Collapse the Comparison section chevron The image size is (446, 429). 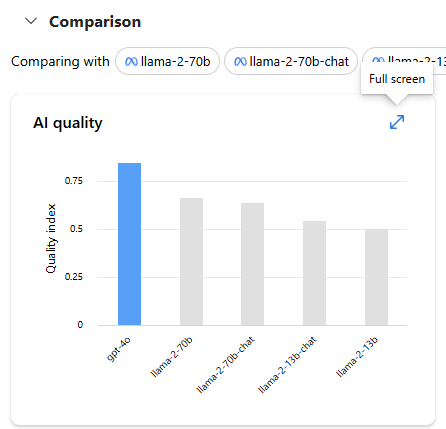[31, 21]
